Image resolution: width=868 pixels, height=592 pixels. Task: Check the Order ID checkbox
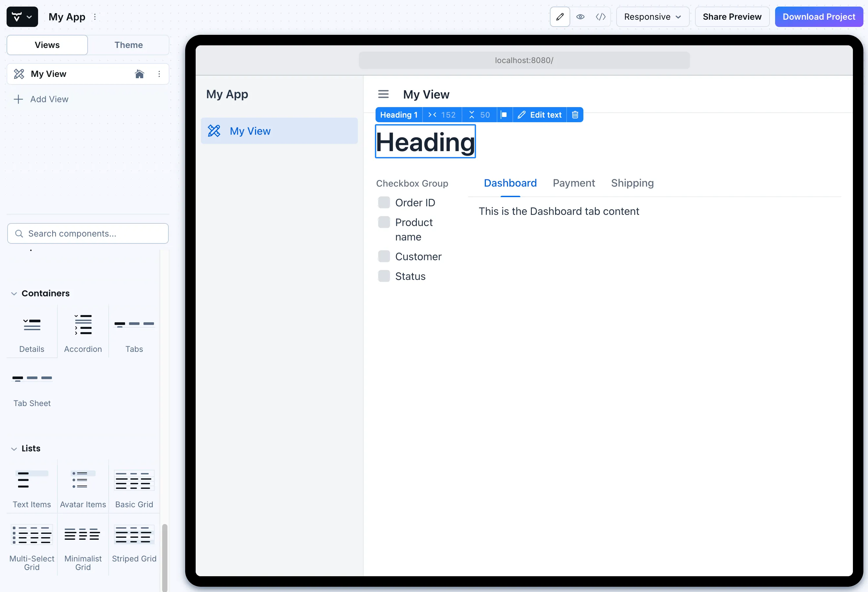(384, 202)
